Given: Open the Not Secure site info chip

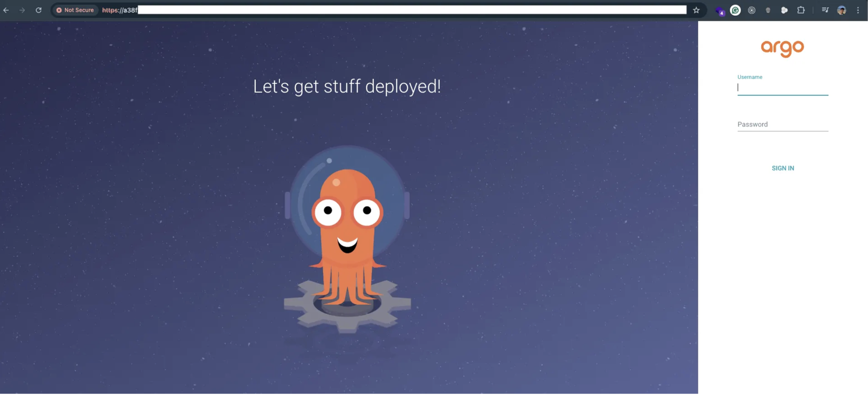Looking at the screenshot, I should click(75, 10).
